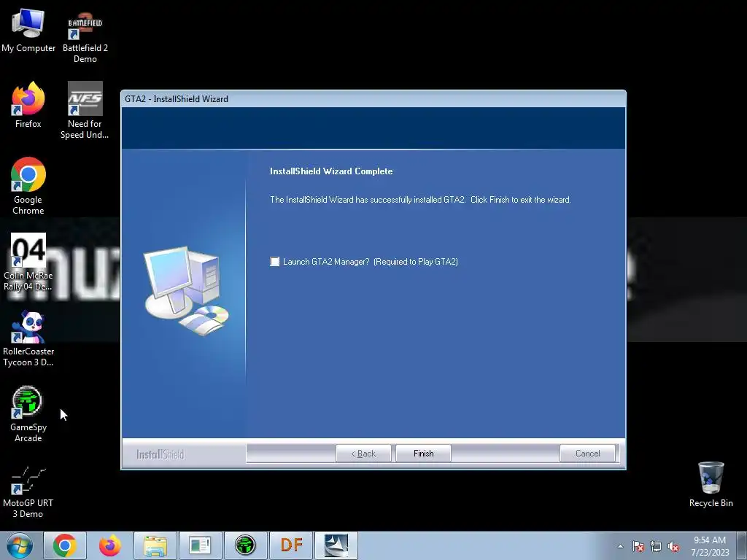This screenshot has height=560, width=747.
Task: Open the network status tray icon
Action: click(656, 546)
